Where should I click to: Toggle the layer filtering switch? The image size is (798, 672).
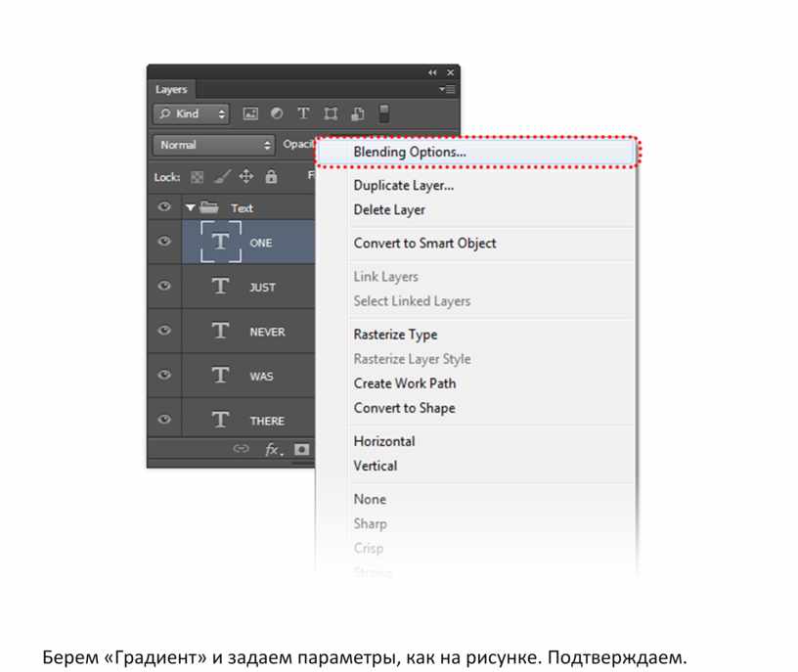pyautogui.click(x=384, y=113)
